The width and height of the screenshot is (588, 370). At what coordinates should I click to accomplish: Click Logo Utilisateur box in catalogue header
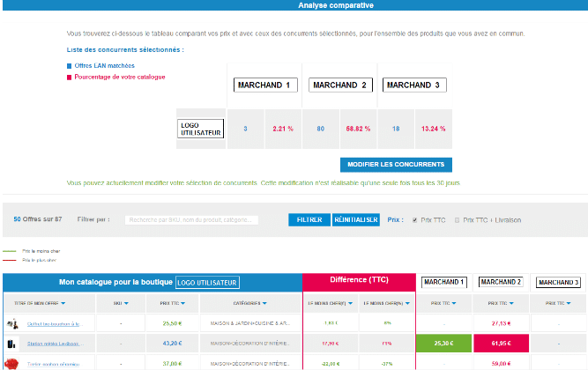207,283
